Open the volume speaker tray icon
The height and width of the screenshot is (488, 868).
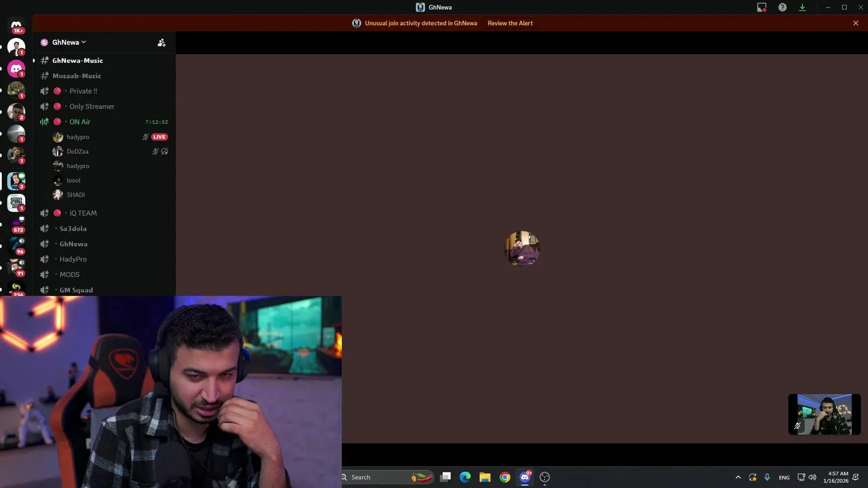click(x=812, y=477)
